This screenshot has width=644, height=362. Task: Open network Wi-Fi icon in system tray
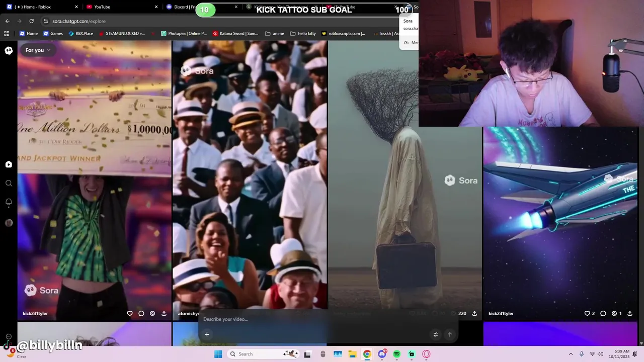click(x=592, y=354)
